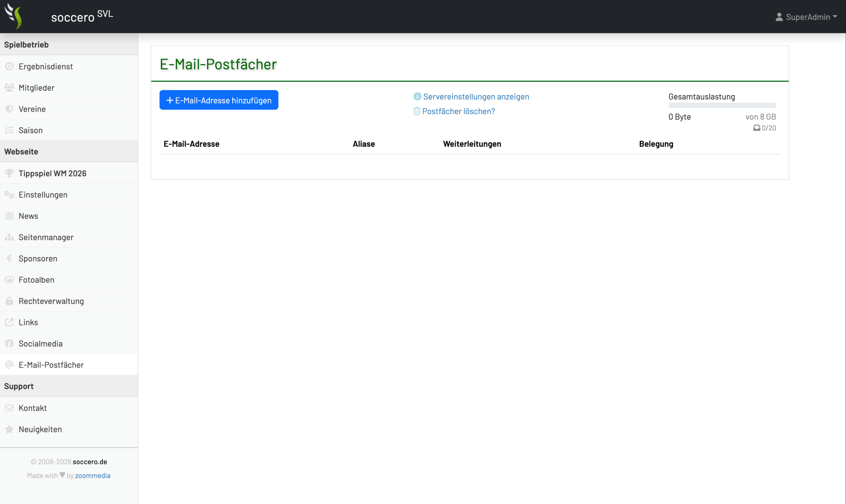846x504 pixels.
Task: Open Fotoalben menu entry
Action: point(69,280)
